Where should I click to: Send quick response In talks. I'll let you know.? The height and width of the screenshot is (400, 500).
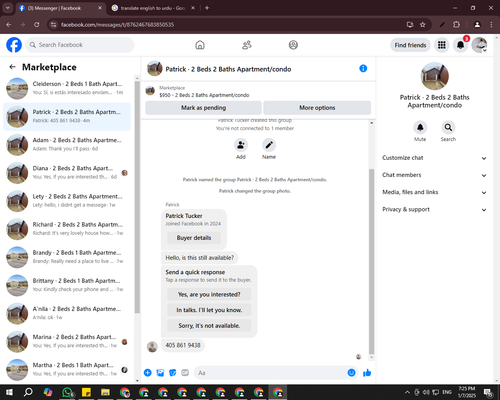pos(209,310)
